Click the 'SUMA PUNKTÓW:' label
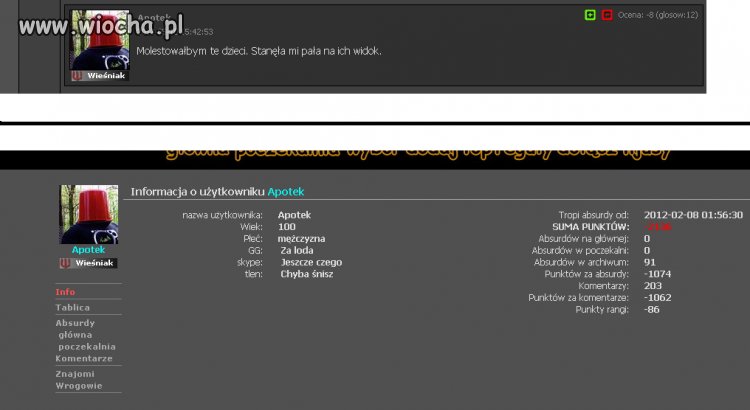 pos(591,227)
